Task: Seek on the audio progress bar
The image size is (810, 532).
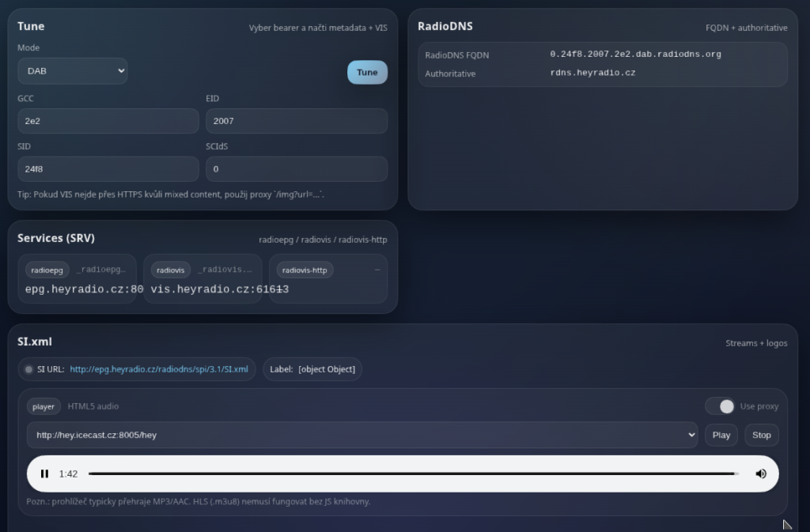Action: pyautogui.click(x=411, y=474)
